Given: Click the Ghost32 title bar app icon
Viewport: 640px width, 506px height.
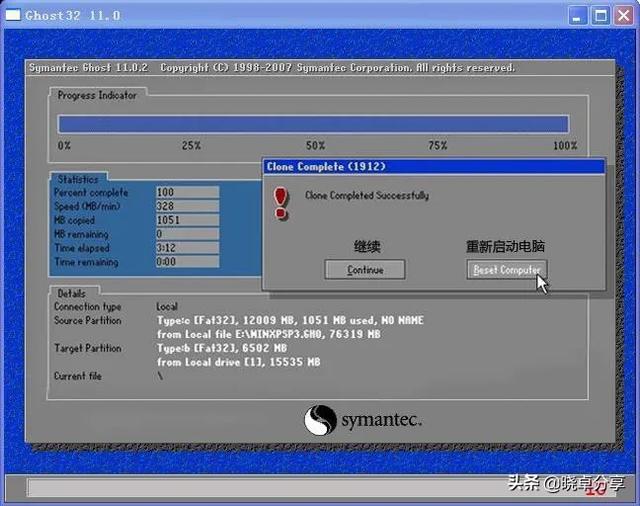Looking at the screenshot, I should click(x=12, y=15).
